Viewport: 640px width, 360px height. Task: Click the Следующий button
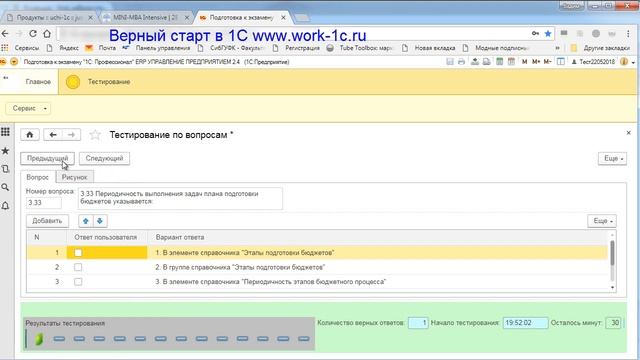[104, 158]
